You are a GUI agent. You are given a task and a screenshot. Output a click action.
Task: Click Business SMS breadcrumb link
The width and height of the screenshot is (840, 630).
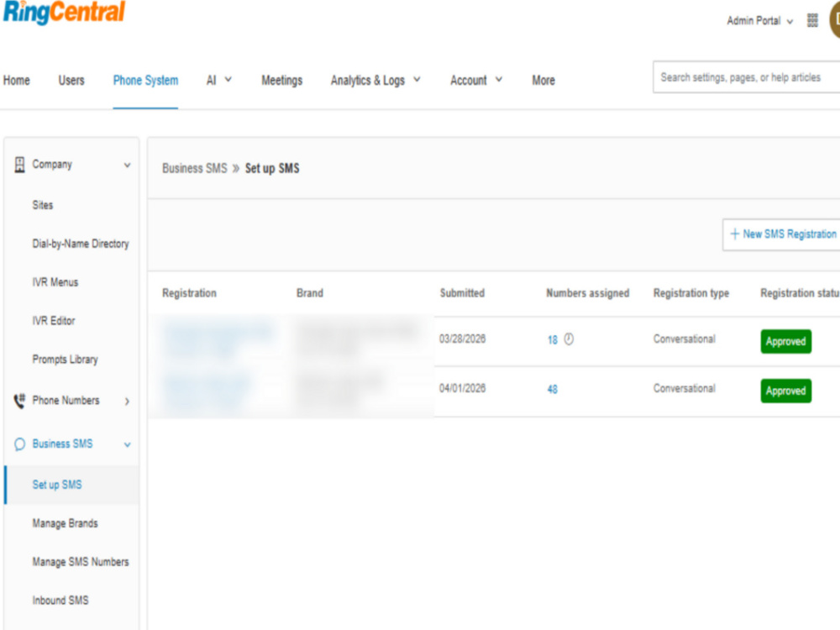[195, 168]
